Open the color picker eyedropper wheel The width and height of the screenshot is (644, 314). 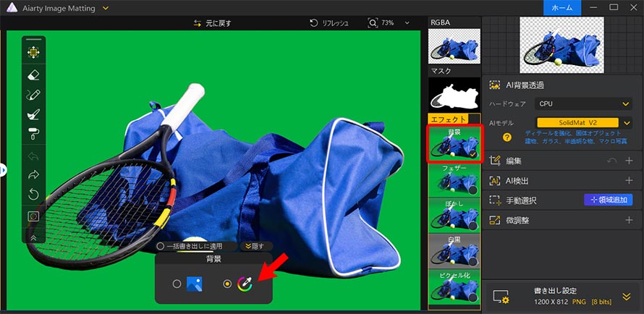[245, 284]
